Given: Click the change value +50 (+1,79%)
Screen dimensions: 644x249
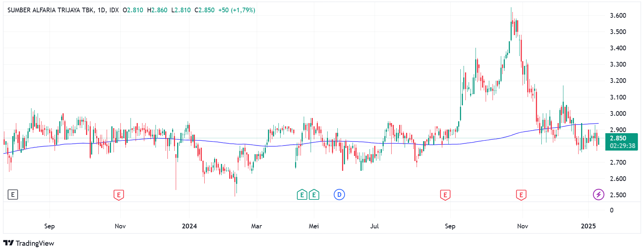Looking at the screenshot, I should click(x=237, y=10).
